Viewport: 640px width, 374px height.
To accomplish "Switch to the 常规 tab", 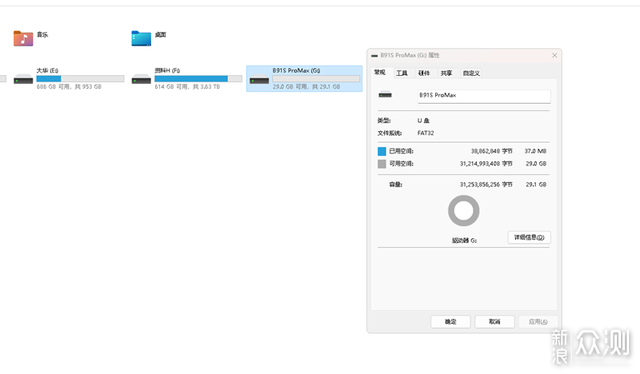I will coord(380,72).
